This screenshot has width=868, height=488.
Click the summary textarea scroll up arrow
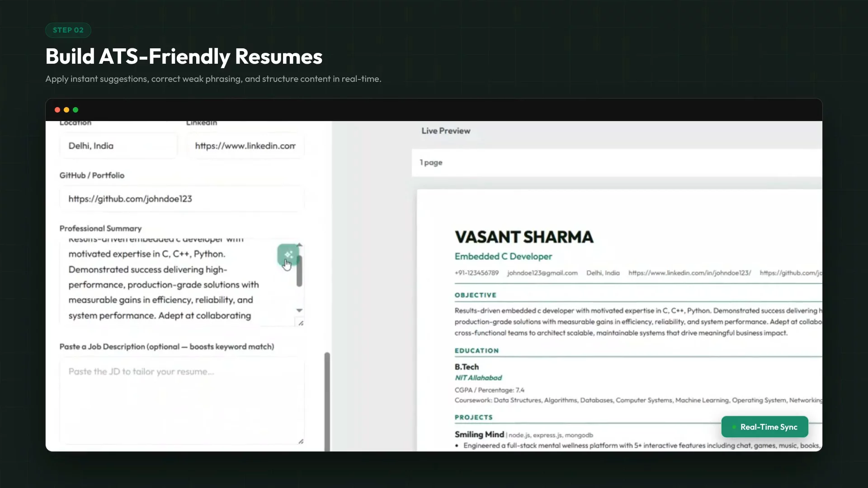click(299, 245)
